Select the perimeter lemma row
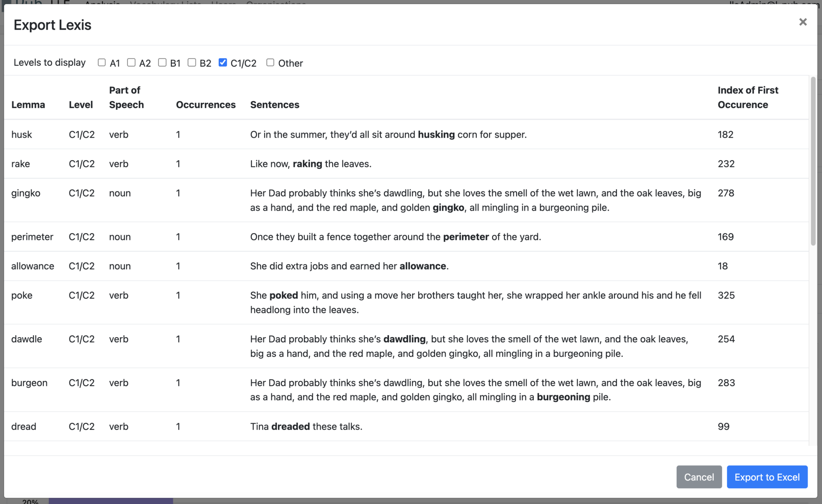 32,237
